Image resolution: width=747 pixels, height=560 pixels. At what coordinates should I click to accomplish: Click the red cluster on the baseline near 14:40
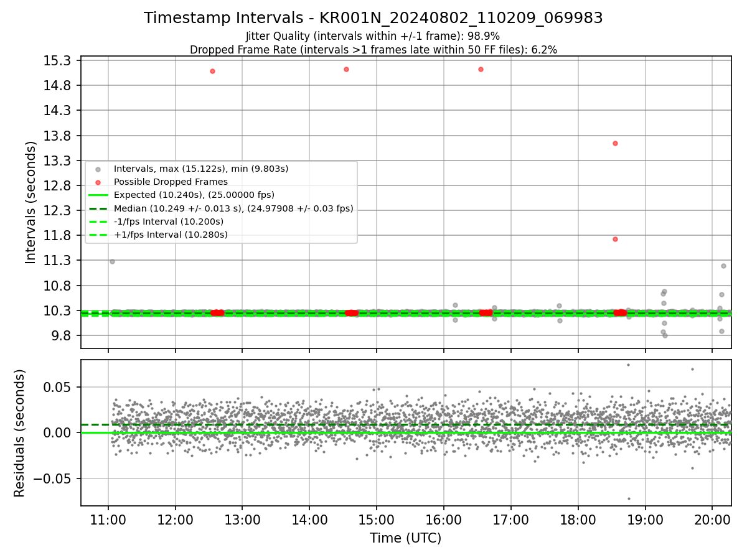coord(352,313)
